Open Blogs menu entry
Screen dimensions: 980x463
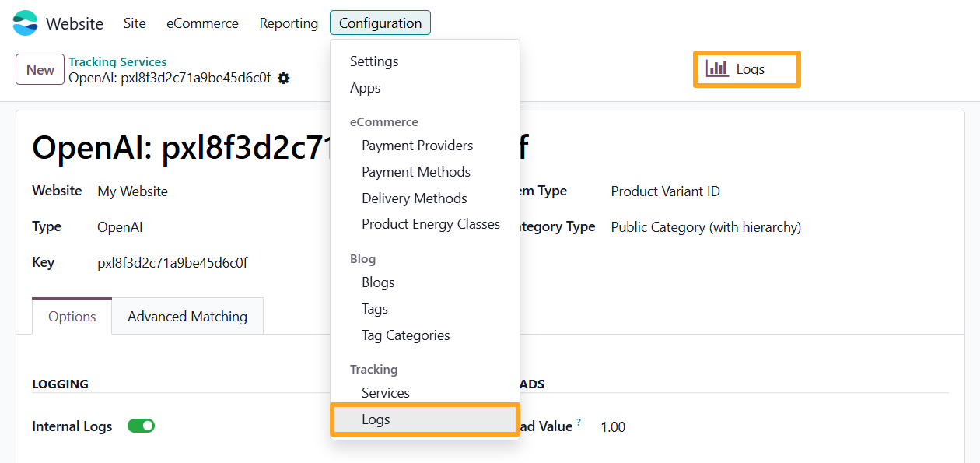(425, 282)
